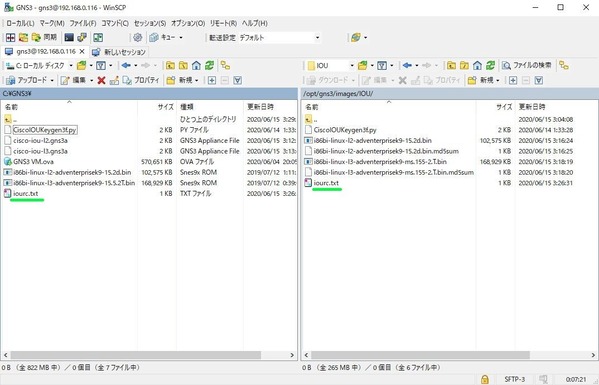Open the マーク menu

point(52,23)
